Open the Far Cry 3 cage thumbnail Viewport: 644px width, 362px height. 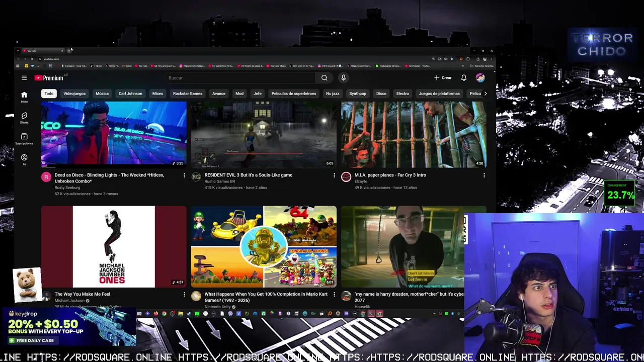414,134
